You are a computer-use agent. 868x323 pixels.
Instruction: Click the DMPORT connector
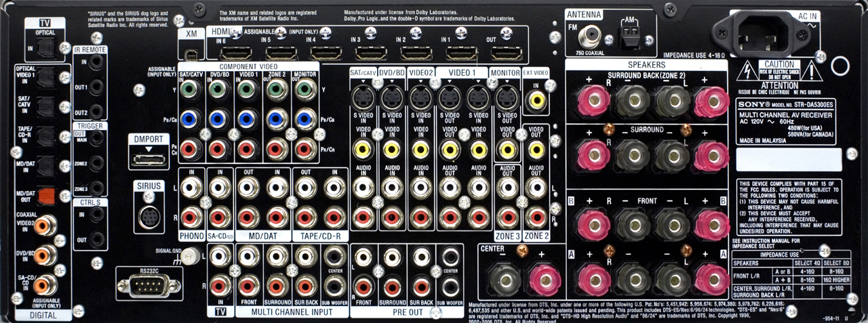[x=150, y=160]
